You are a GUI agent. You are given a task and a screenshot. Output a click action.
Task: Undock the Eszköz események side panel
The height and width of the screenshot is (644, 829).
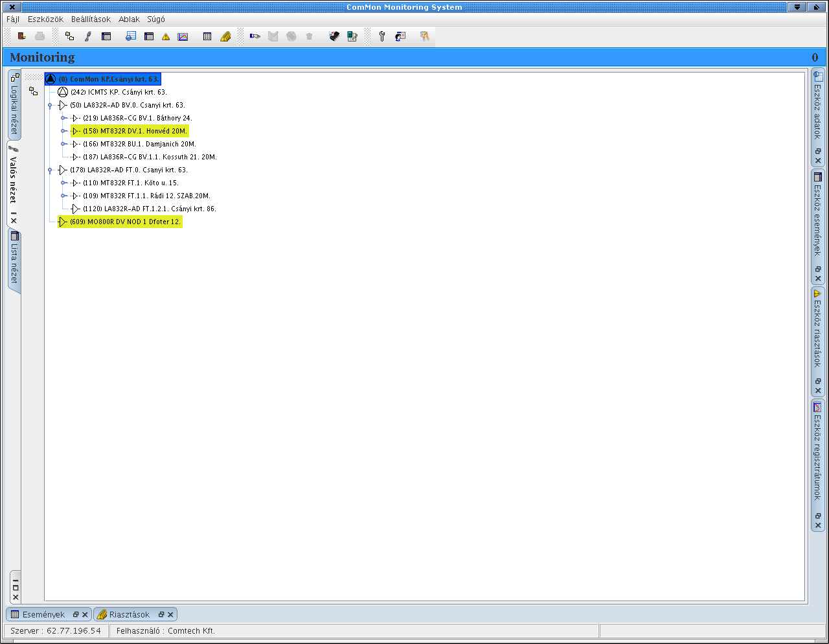pyautogui.click(x=818, y=269)
